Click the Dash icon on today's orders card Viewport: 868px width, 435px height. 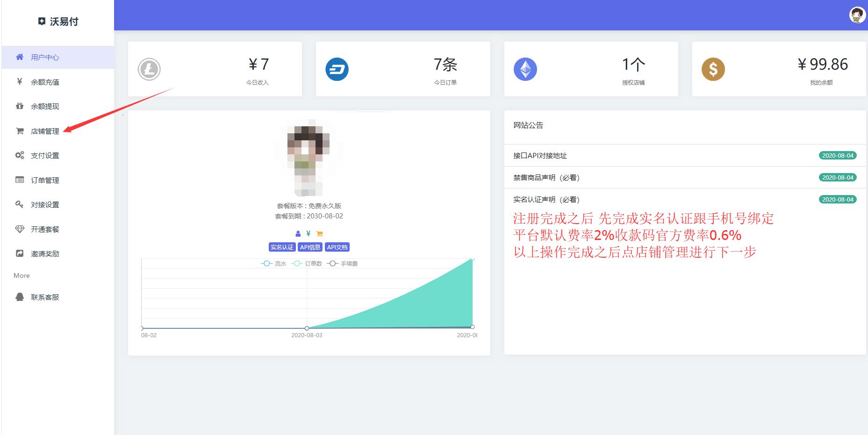click(x=337, y=69)
